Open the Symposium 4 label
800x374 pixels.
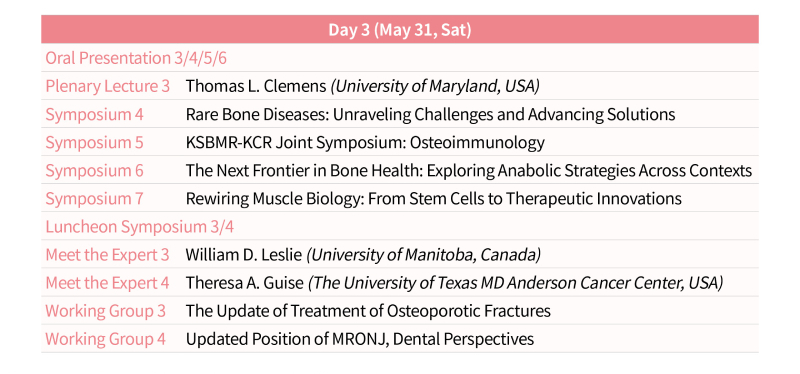pyautogui.click(x=94, y=114)
